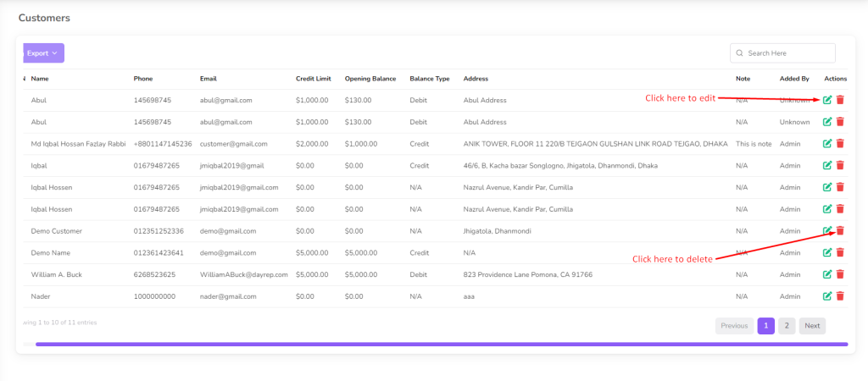This screenshot has width=868, height=381.
Task: Edit the first Abul customer row
Action: (x=827, y=100)
